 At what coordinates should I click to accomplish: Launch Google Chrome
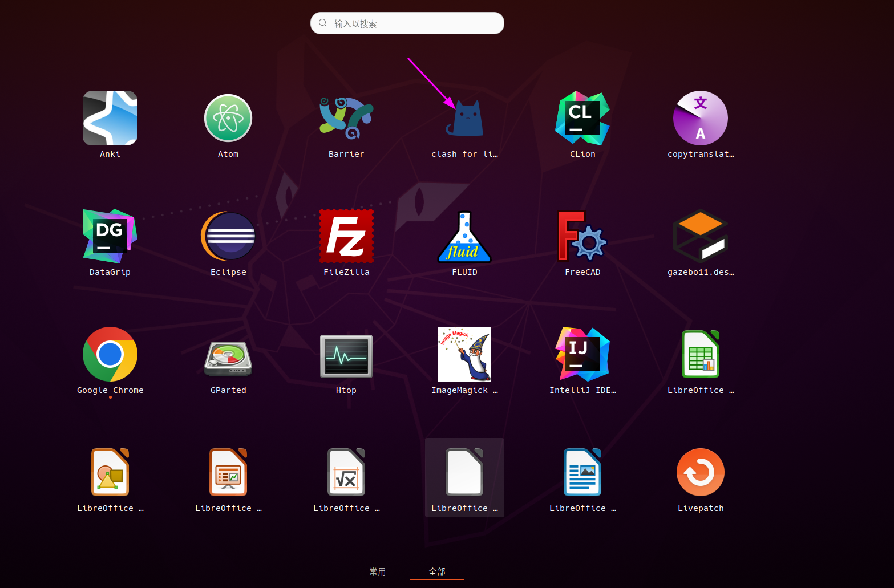coord(110,354)
